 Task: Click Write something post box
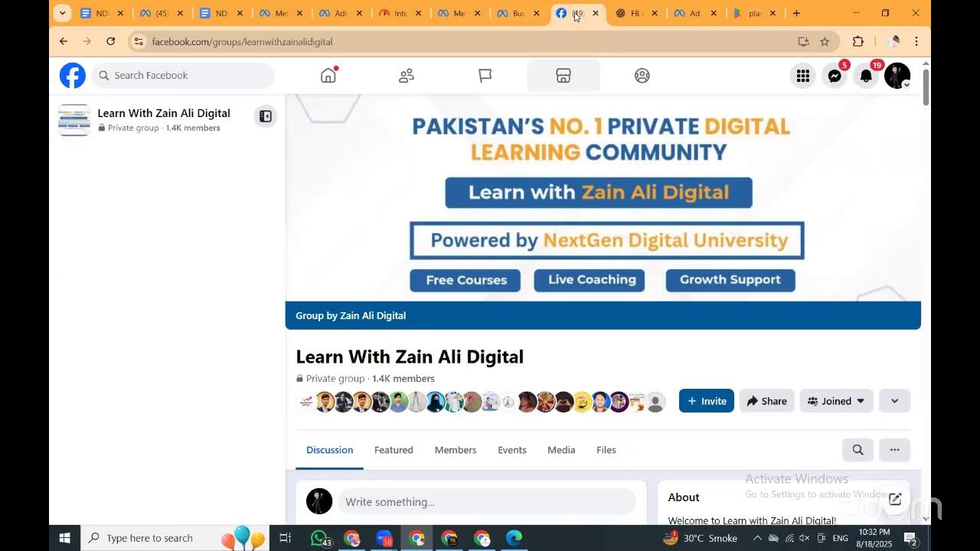tap(487, 502)
